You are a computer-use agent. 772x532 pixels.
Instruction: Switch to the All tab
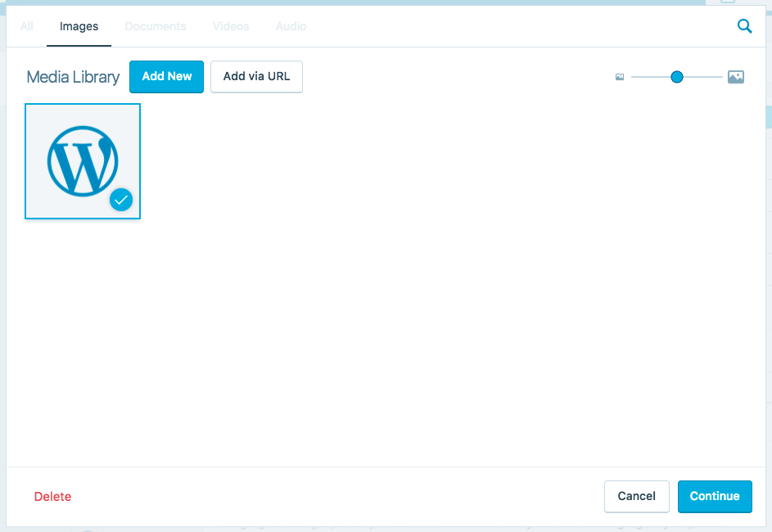point(26,26)
